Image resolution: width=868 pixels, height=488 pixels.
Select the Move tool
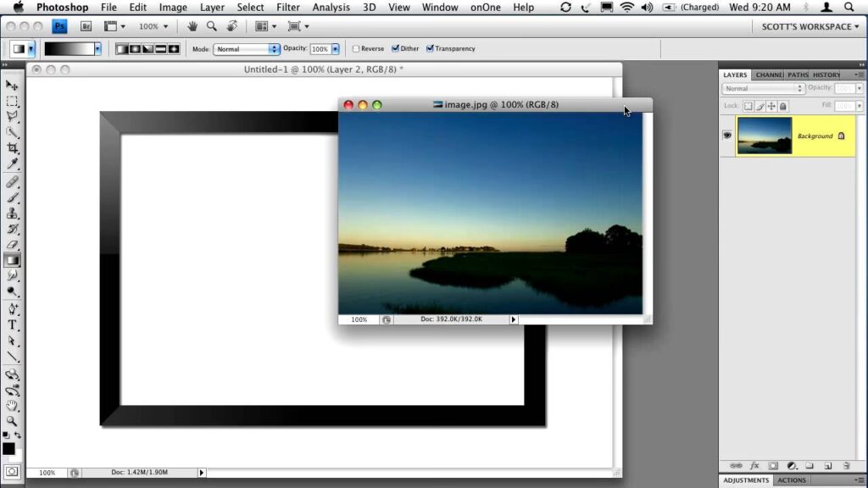click(12, 86)
